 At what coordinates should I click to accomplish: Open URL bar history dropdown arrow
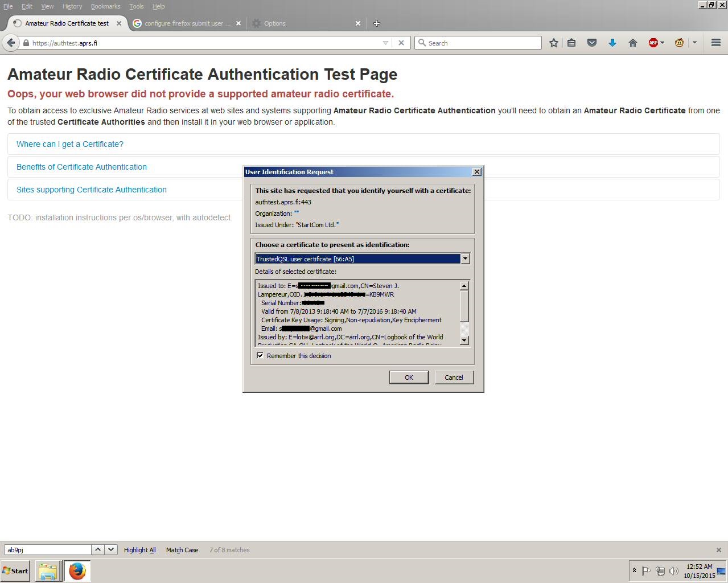(x=385, y=43)
